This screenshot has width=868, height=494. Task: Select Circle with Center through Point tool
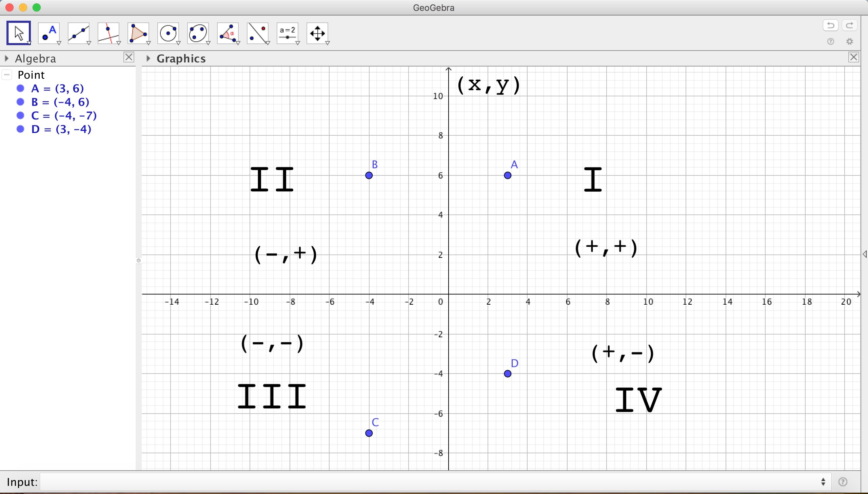[x=169, y=33]
